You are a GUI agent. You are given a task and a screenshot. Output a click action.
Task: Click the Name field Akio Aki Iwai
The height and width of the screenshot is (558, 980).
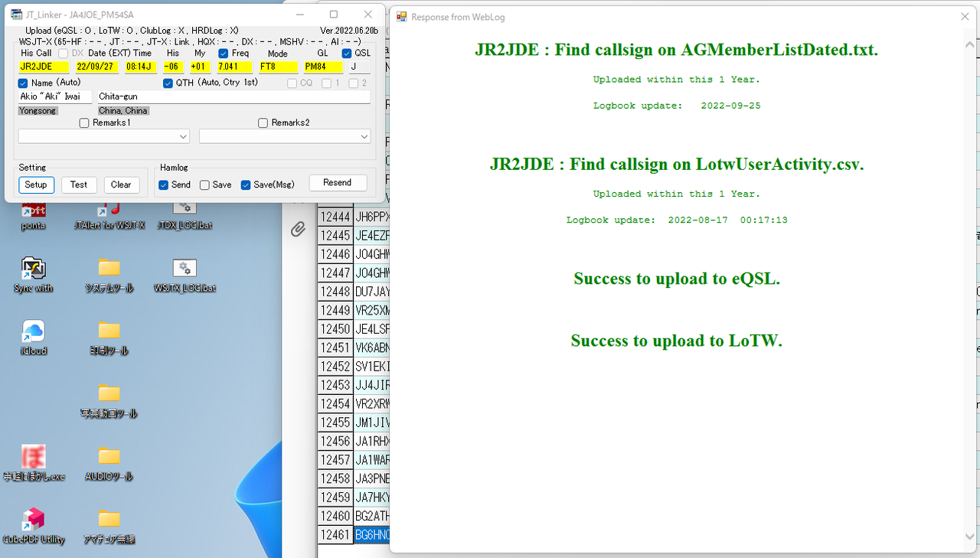click(x=55, y=96)
